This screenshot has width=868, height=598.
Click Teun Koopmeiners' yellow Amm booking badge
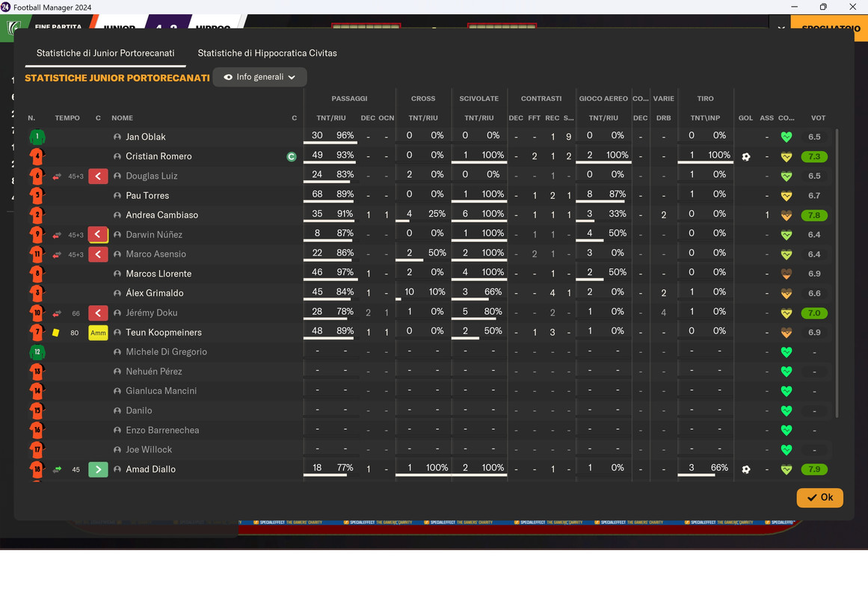coord(98,332)
